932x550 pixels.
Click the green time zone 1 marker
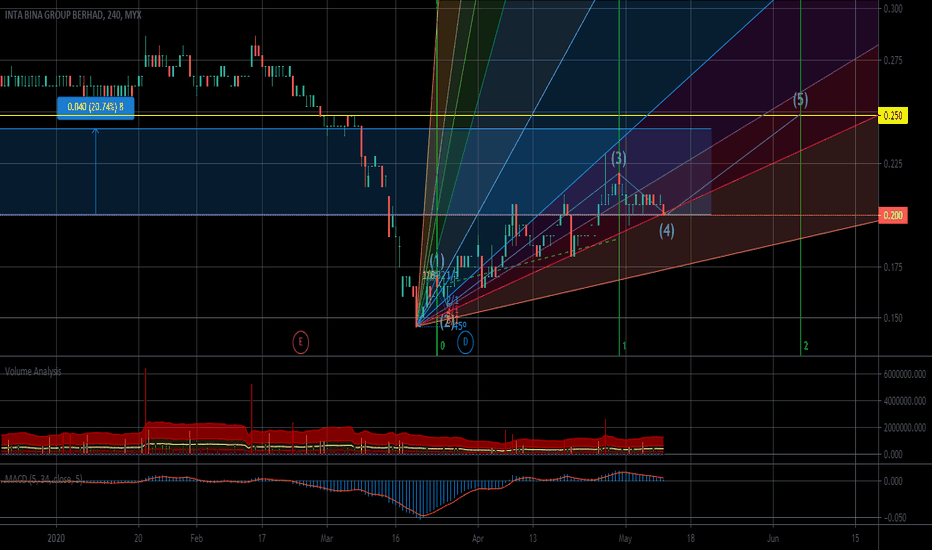(624, 345)
